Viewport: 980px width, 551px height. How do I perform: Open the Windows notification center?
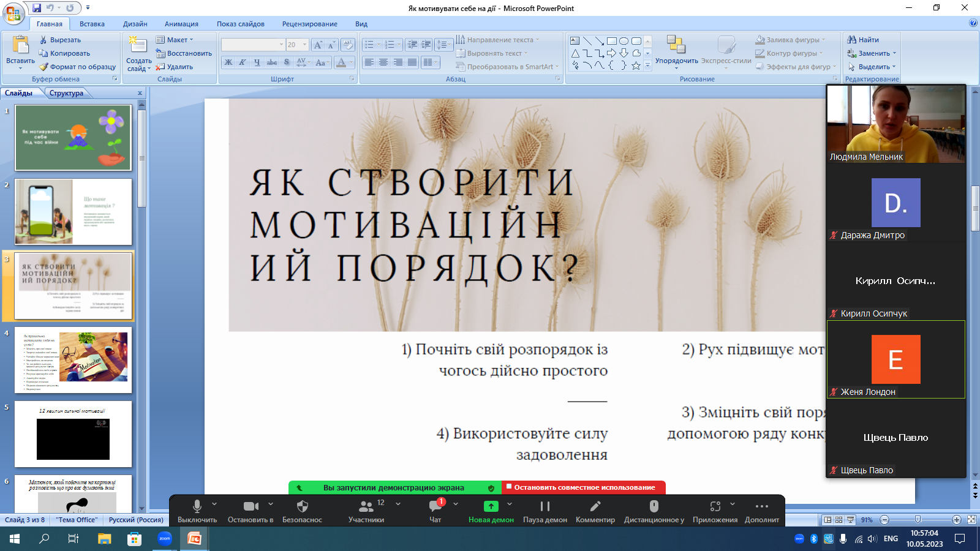click(x=960, y=539)
